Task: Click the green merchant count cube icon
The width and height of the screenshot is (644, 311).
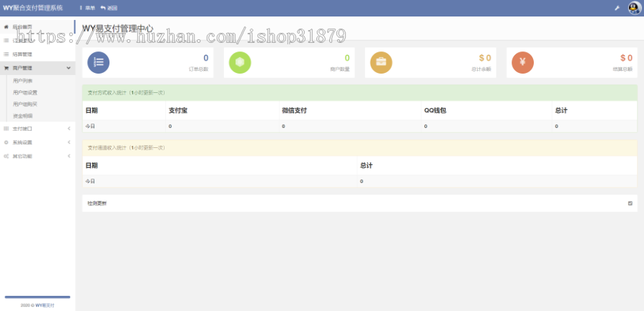Action: pyautogui.click(x=240, y=63)
